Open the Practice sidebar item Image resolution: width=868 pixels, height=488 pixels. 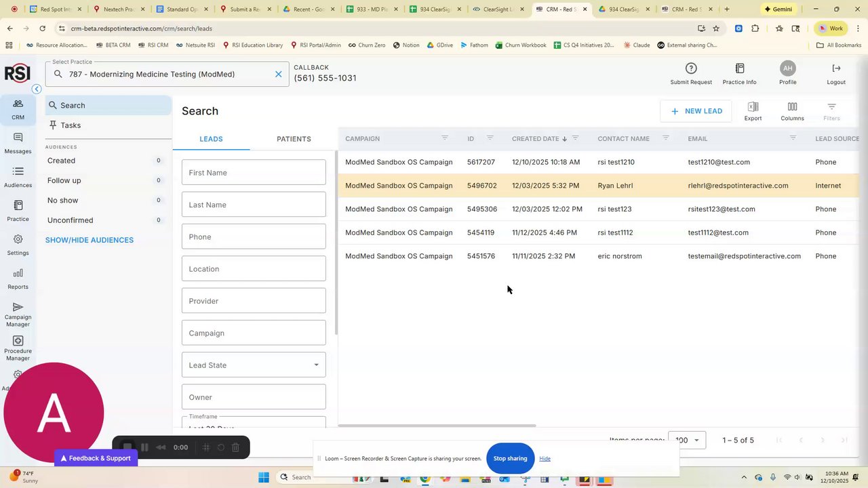[18, 211]
